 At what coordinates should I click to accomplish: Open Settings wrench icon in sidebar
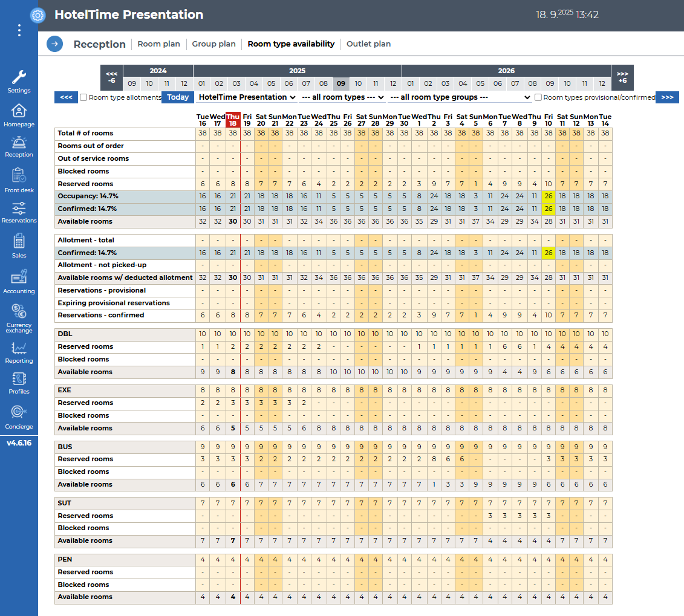[19, 77]
